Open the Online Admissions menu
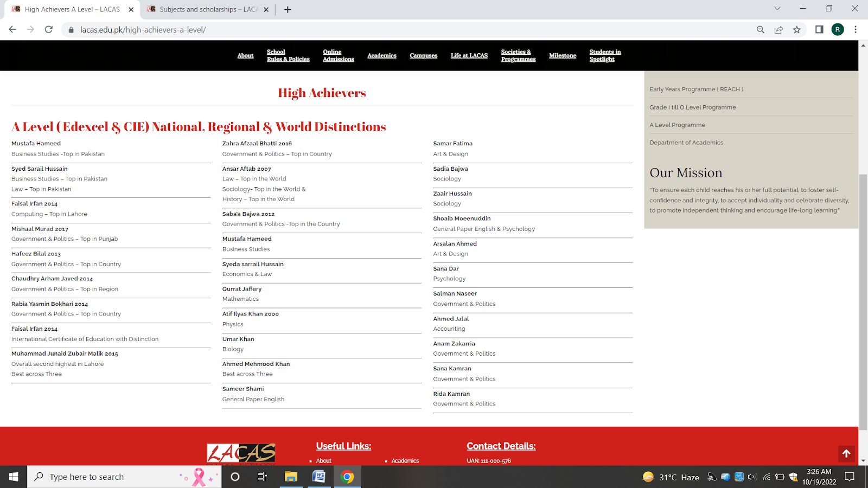 point(339,55)
